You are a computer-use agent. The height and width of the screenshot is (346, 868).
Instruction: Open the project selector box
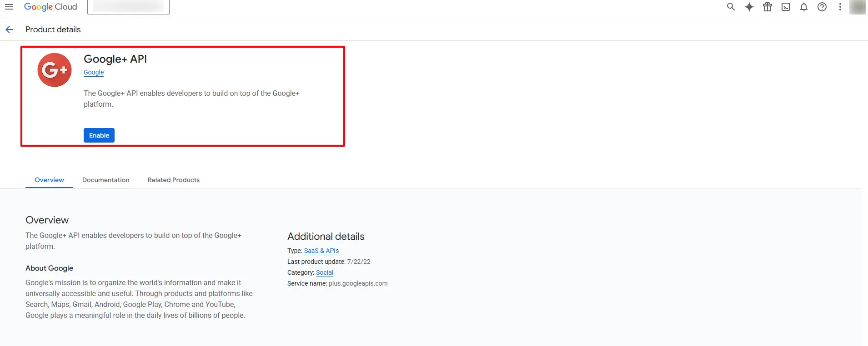pos(128,7)
